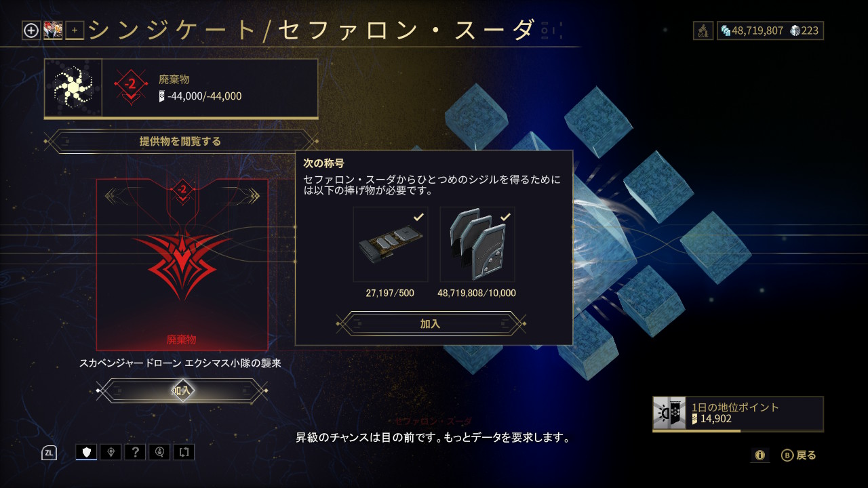
Task: Click the small plus squad slot box
Action: click(75, 30)
